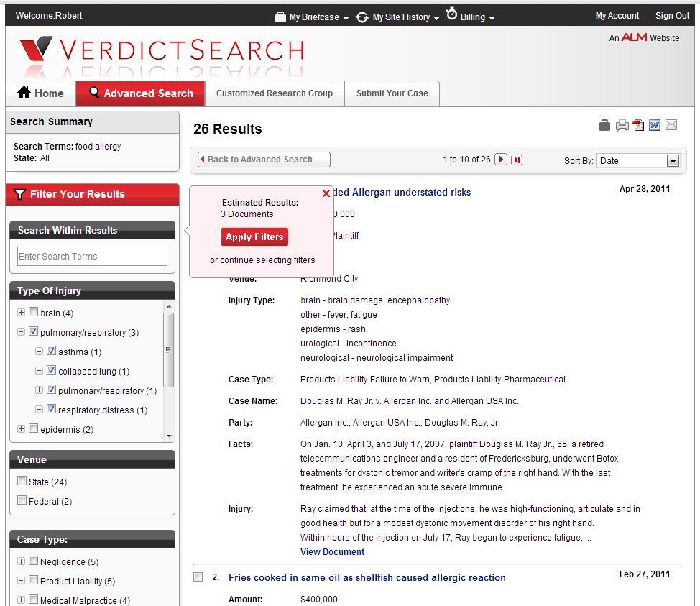Email results using the envelope icon
This screenshot has width=700, height=606.
(x=671, y=125)
